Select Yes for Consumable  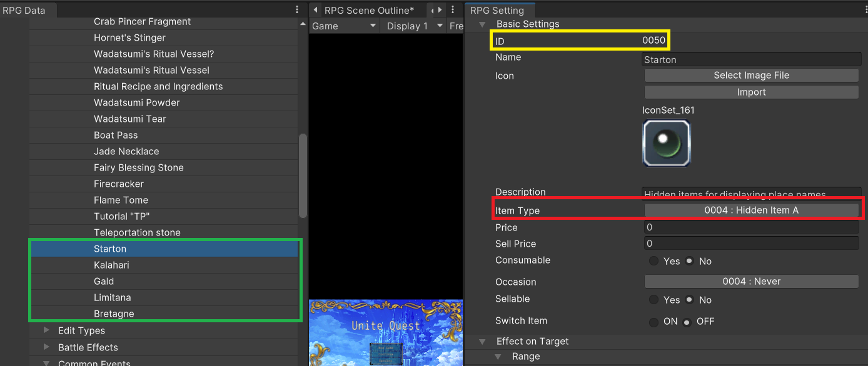(654, 261)
